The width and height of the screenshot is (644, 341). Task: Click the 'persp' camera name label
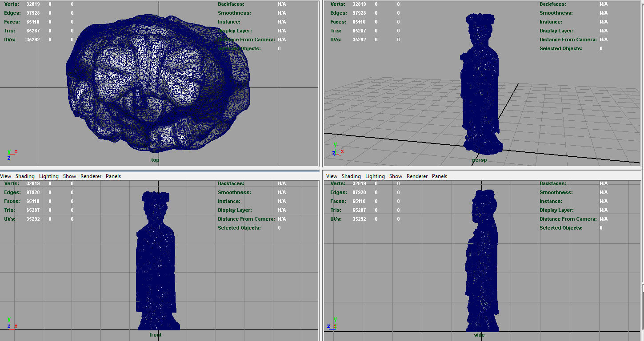tap(479, 160)
